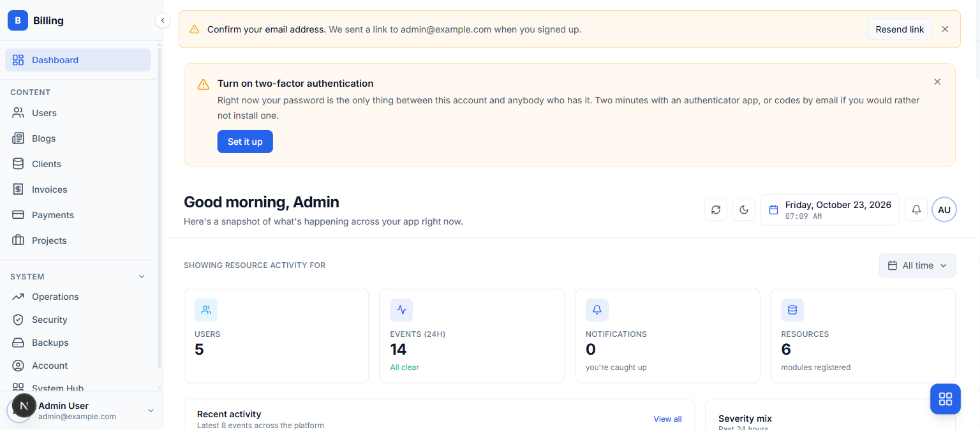Toggle dark mode with the moon icon
The height and width of the screenshot is (430, 980).
click(744, 209)
